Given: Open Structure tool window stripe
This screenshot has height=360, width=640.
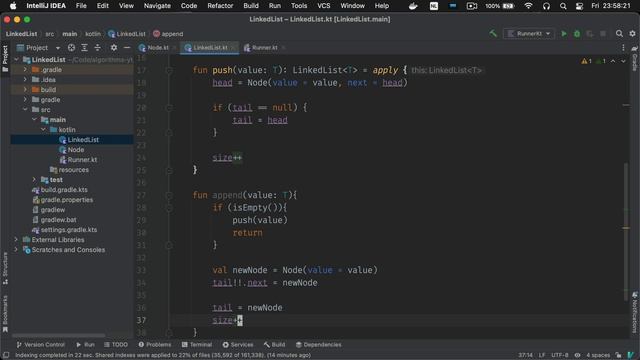Looking at the screenshot, I should click(5, 268).
